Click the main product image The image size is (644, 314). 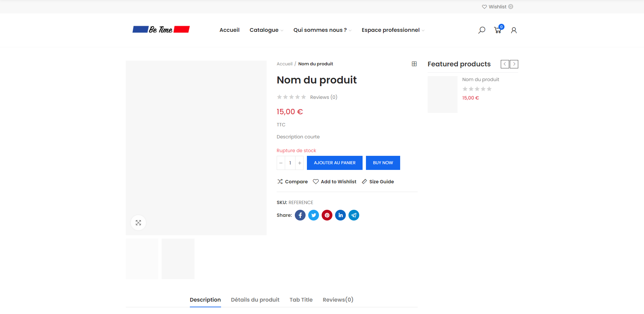click(196, 148)
